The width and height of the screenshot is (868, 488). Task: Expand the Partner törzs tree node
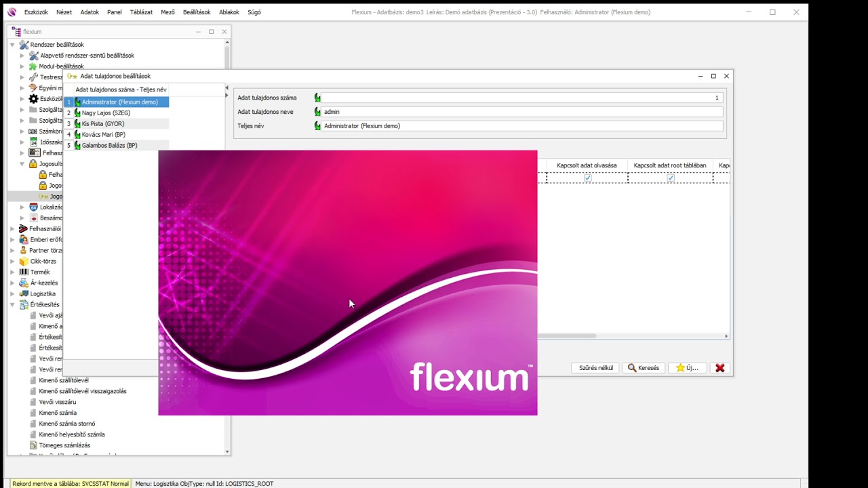[12, 251]
